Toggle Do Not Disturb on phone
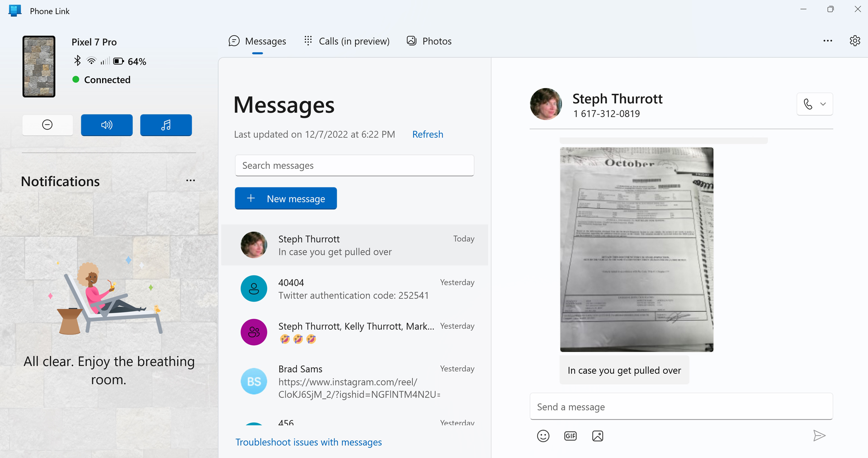This screenshot has width=868, height=458. 47,125
